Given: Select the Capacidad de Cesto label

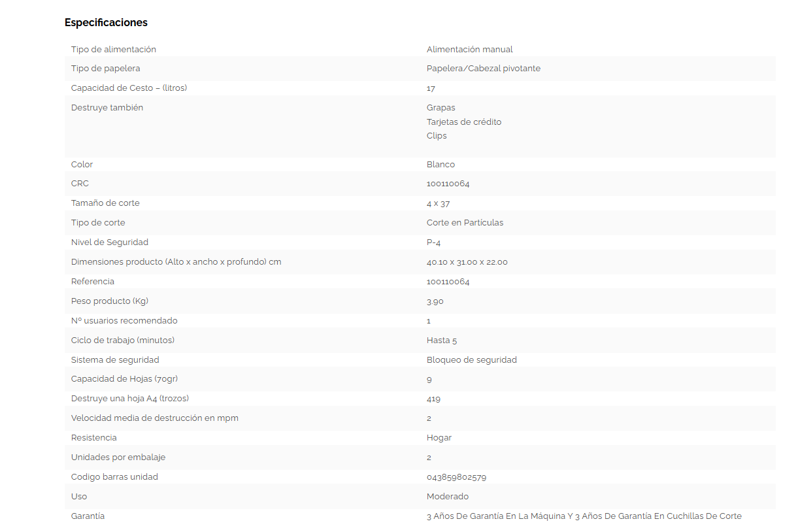Looking at the screenshot, I should click(x=129, y=88).
